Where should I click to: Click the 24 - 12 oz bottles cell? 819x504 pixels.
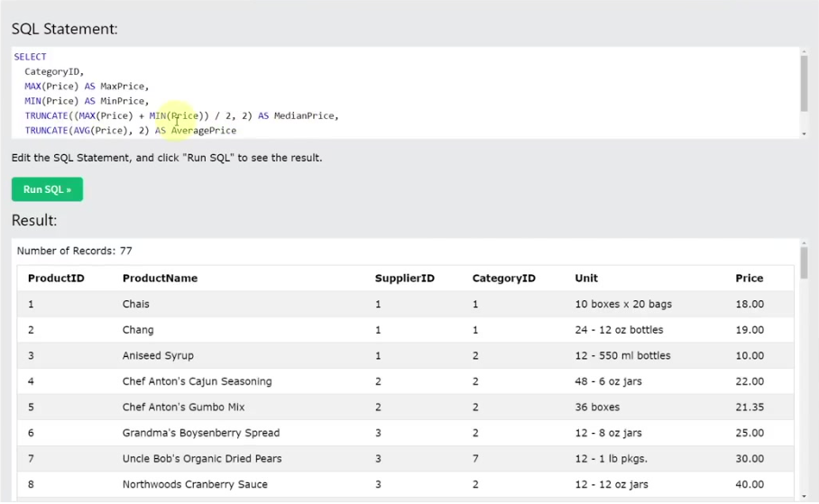point(619,330)
